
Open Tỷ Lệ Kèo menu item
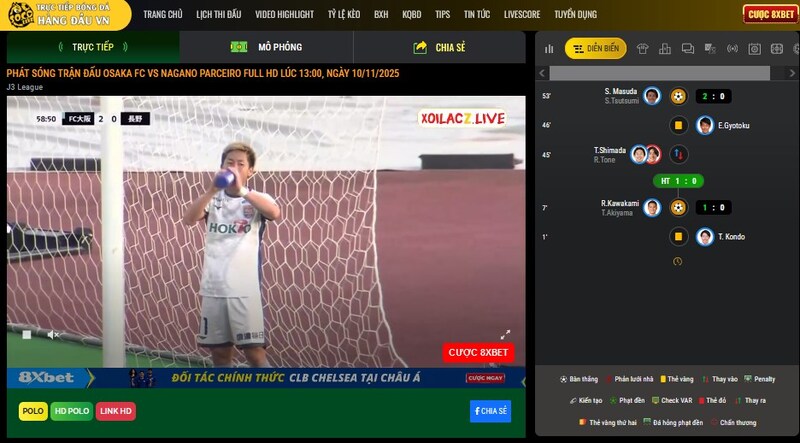pyautogui.click(x=343, y=15)
